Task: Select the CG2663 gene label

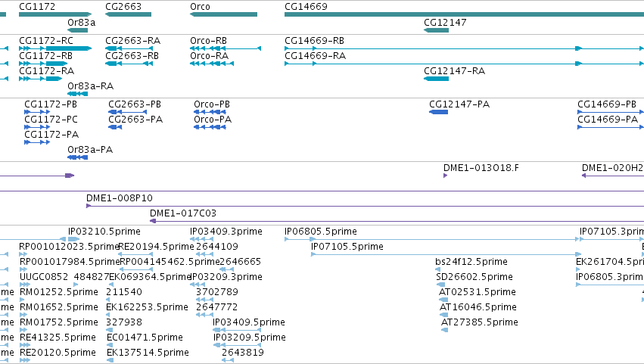Action: 123,7
